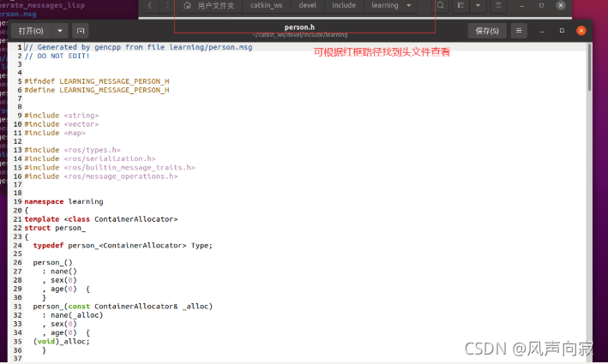Expand the recent files dropdown arrow beside Open
Image resolution: width=608 pixels, height=364 pixels.
click(x=60, y=31)
